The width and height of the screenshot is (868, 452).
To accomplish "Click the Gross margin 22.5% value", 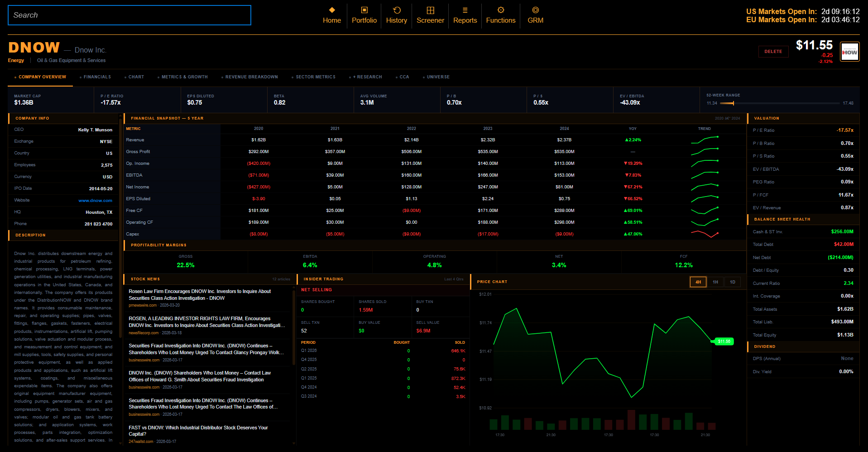I will 186,265.
